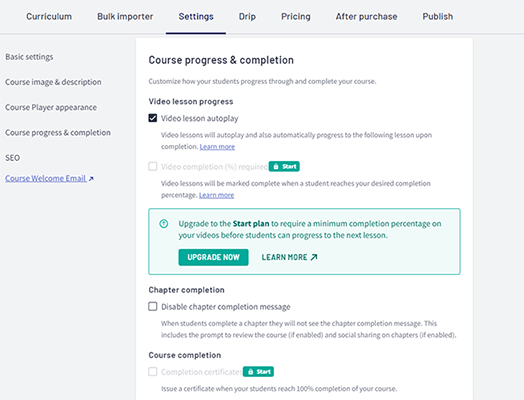Open the Curriculum tab
Viewport: 524px width, 400px height.
click(49, 16)
